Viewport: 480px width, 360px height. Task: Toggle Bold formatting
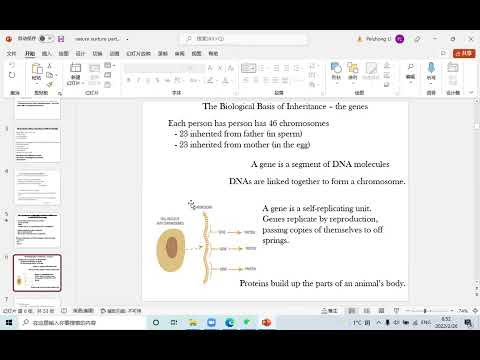[x=129, y=80]
